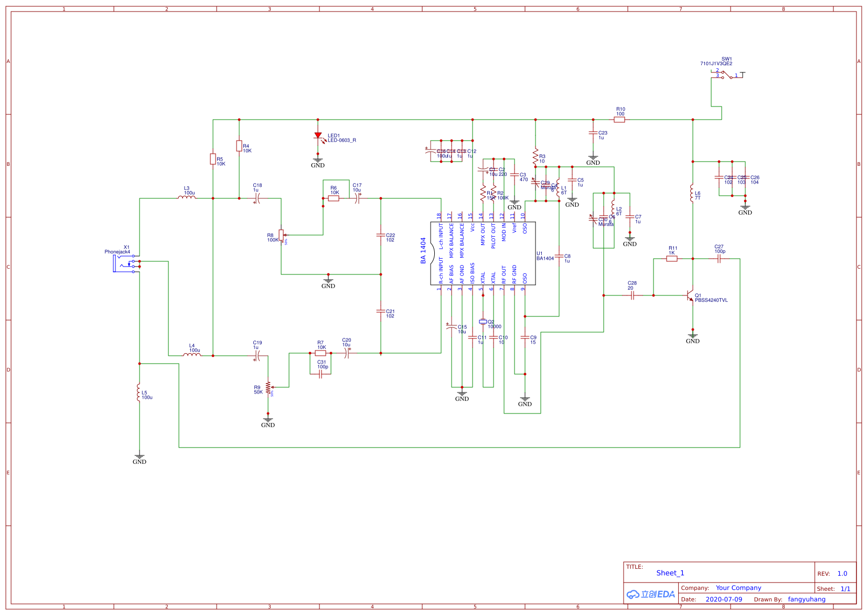Click the 'L-ch INPUT' pin label
Image resolution: width=868 pixels, height=615 pixels.
click(441, 237)
